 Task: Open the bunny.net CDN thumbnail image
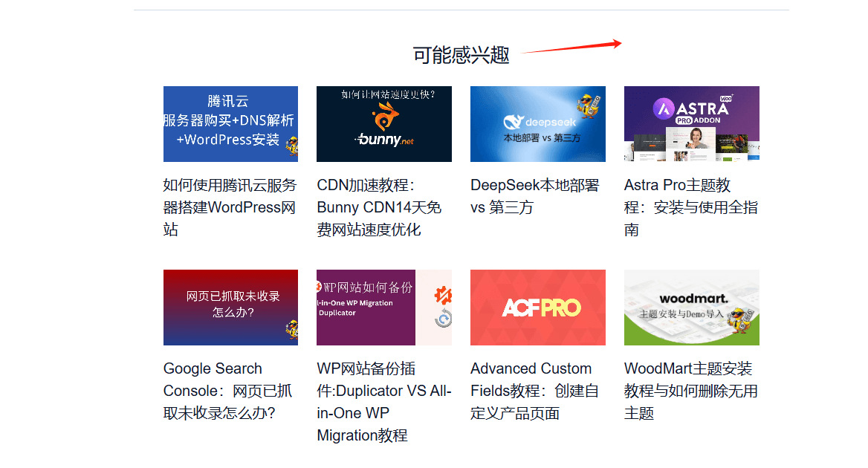coord(384,124)
